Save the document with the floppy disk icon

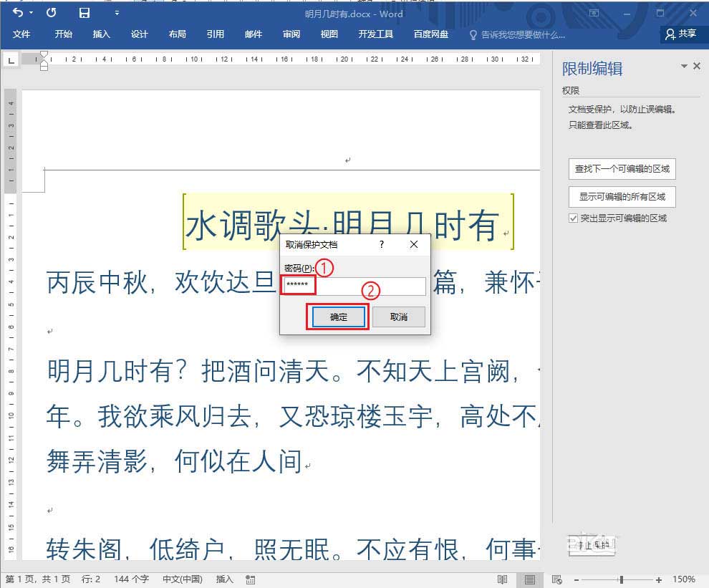click(85, 13)
